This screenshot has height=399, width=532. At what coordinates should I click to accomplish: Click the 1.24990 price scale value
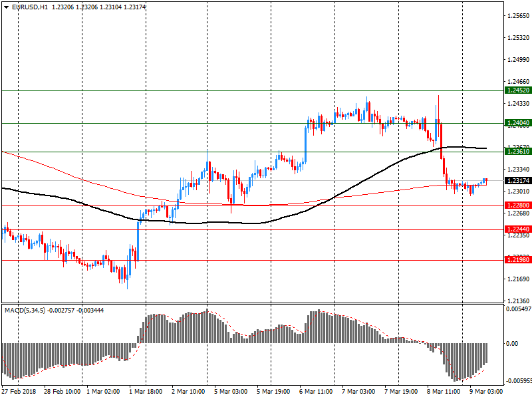click(519, 60)
